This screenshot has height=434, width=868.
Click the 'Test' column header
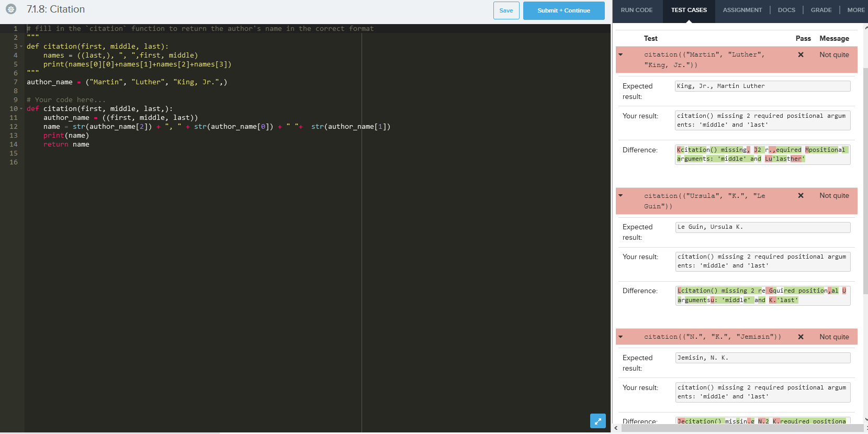[x=650, y=38]
